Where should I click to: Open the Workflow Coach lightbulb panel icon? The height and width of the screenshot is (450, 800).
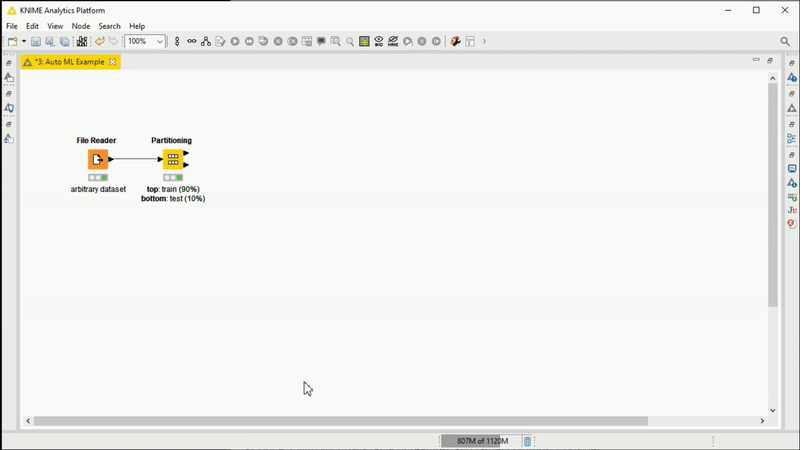(x=9, y=108)
